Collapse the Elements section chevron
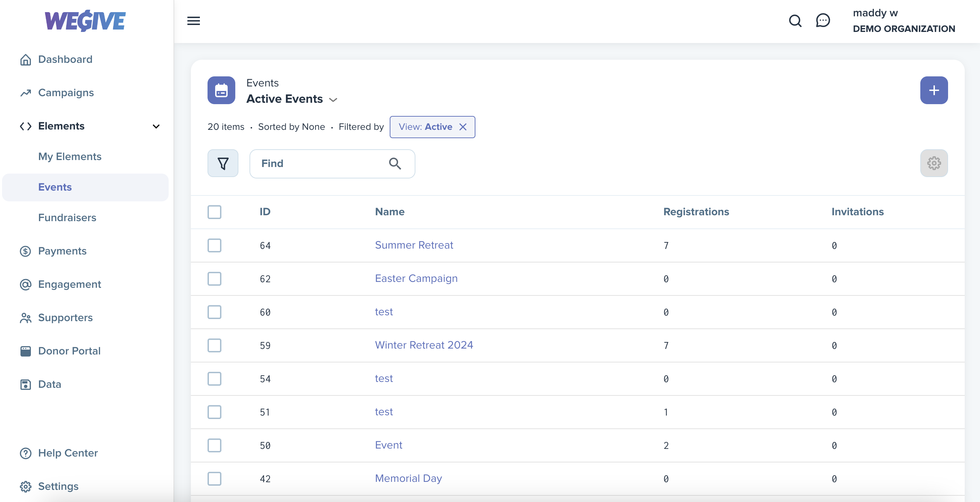The height and width of the screenshot is (502, 980). pos(156,126)
